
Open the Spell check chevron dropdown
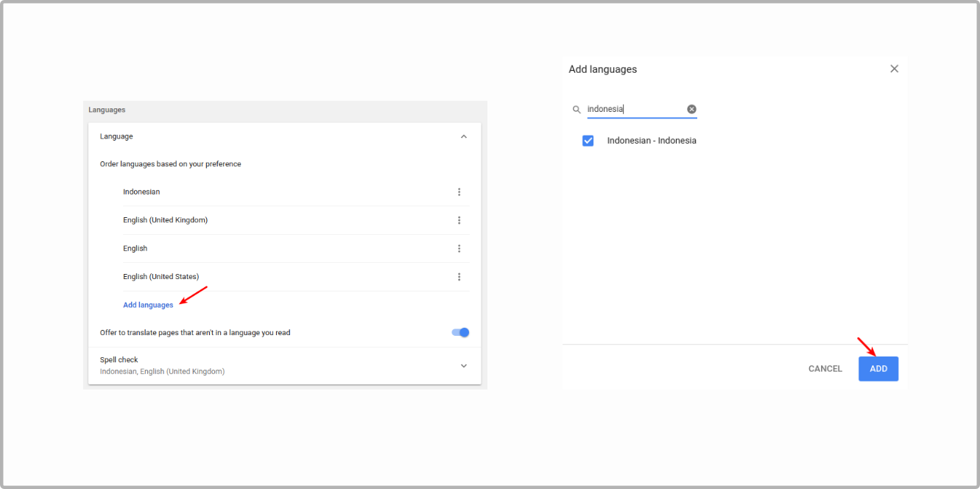coord(463,365)
